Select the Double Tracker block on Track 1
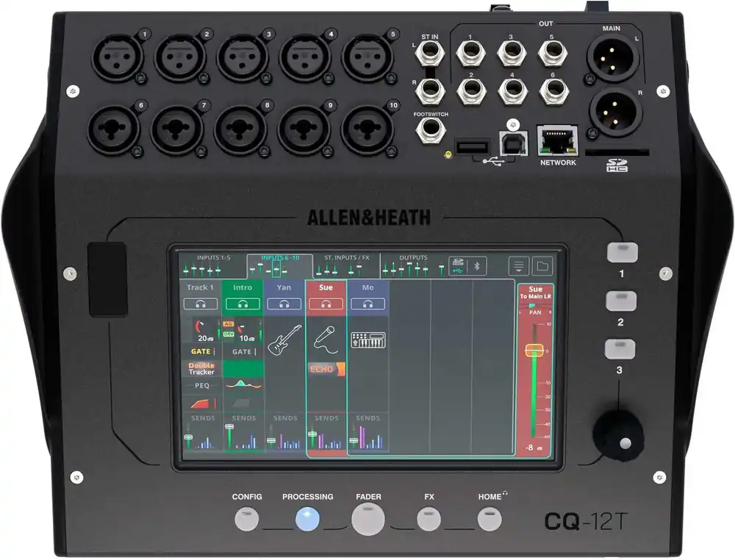Viewport: 735px width, 560px height. click(x=201, y=368)
